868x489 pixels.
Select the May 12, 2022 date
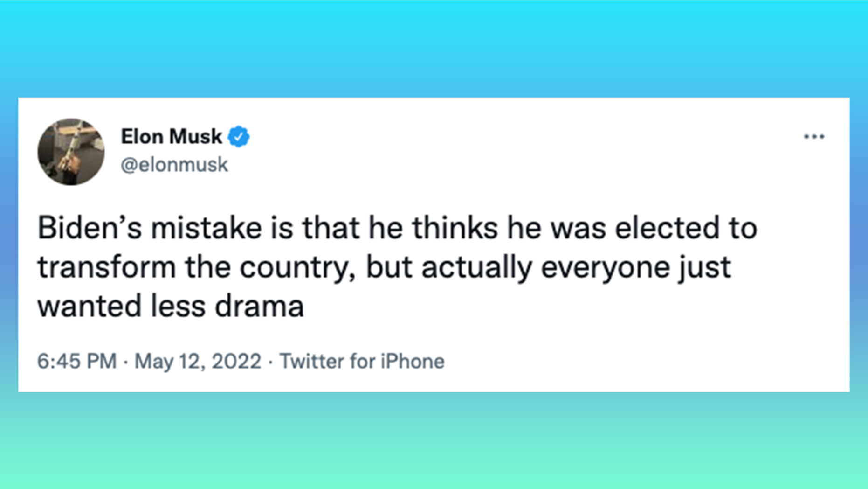coord(198,361)
